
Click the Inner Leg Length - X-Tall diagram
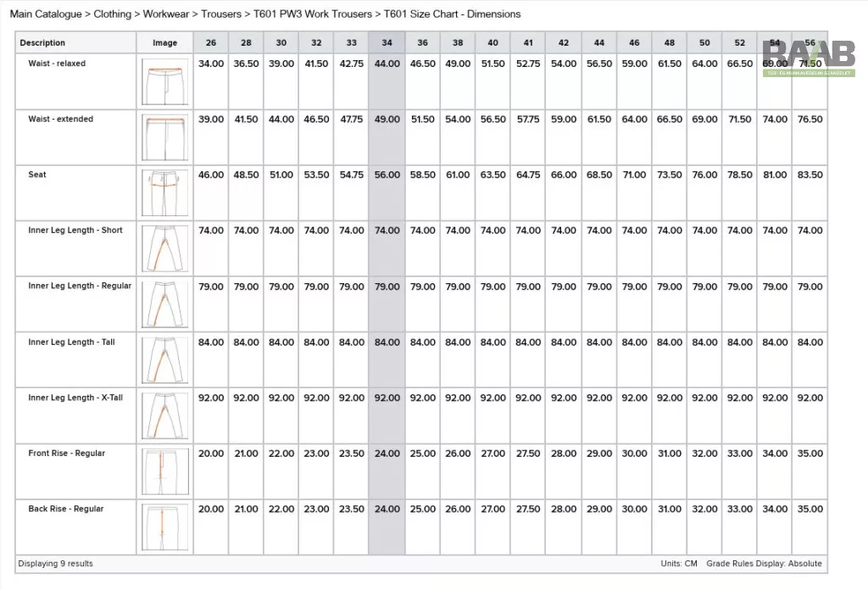tap(164, 415)
